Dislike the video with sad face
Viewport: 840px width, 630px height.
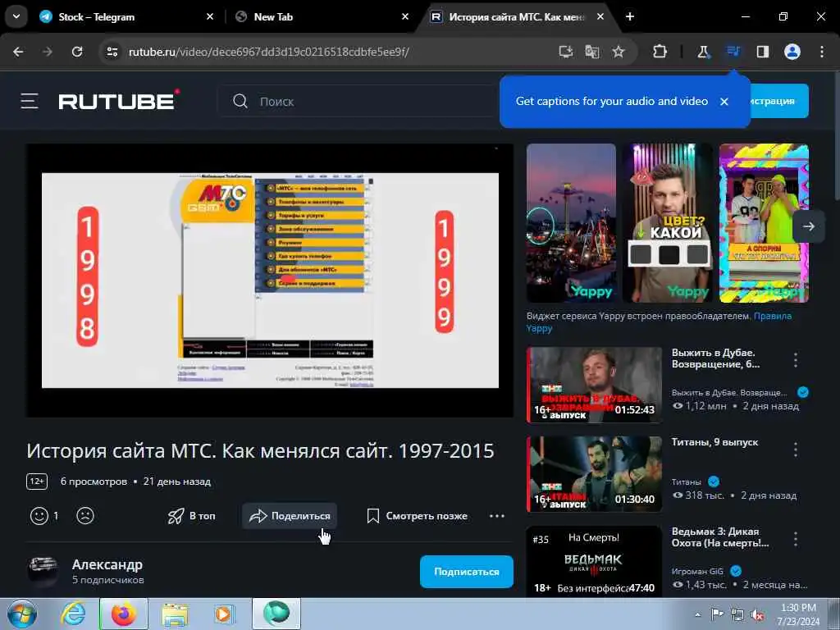click(x=85, y=516)
